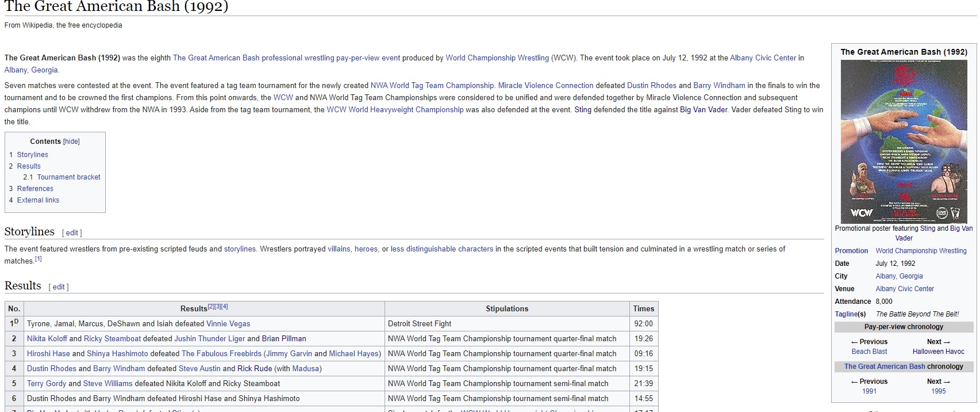Image resolution: width=980 pixels, height=412 pixels.
Task: Open Madusa link
Action: tap(305, 369)
